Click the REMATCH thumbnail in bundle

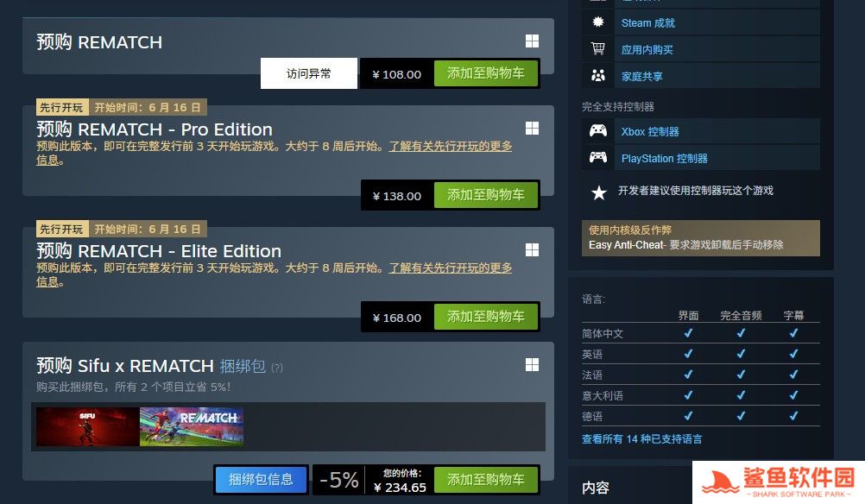pyautogui.click(x=192, y=427)
